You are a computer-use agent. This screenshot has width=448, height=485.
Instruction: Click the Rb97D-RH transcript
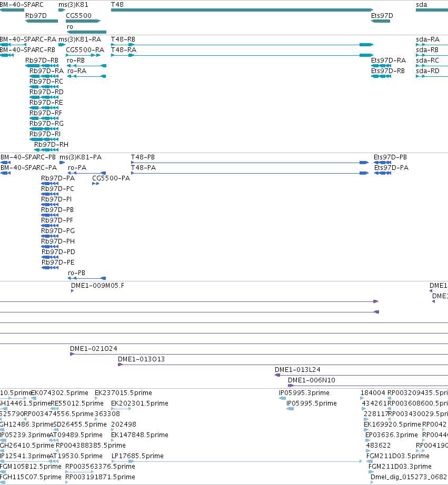[51, 145]
